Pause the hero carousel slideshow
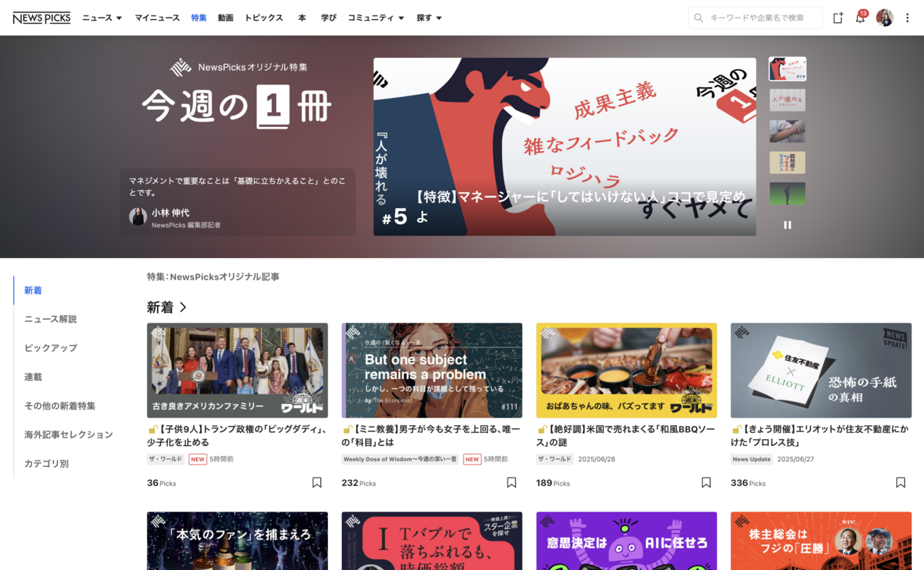The height and width of the screenshot is (570, 924). [x=787, y=225]
